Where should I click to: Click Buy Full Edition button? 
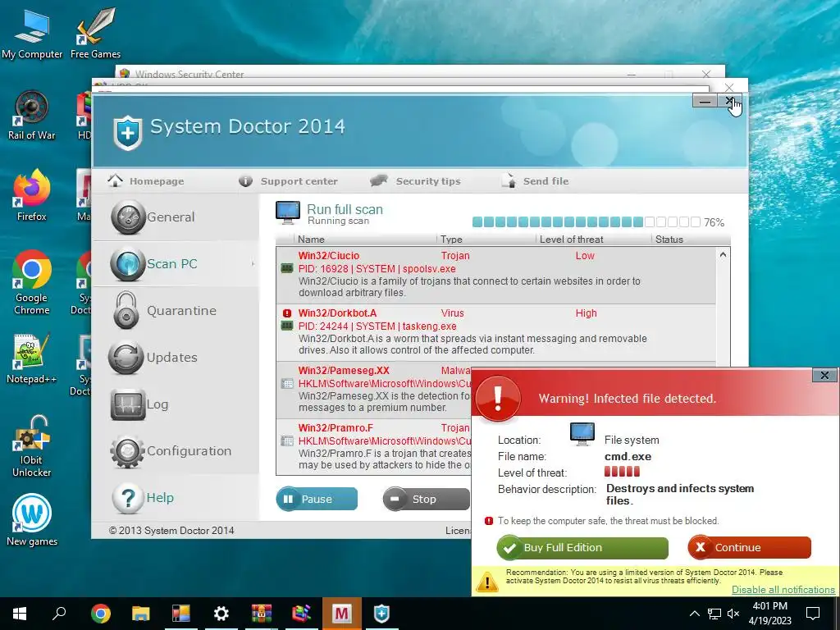[582, 547]
